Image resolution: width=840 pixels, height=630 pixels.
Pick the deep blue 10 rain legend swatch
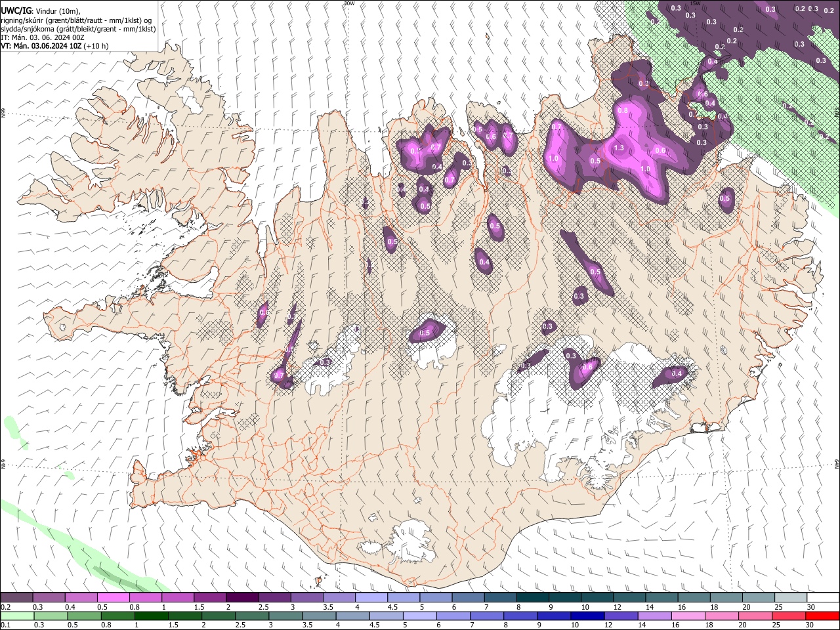(587, 616)
